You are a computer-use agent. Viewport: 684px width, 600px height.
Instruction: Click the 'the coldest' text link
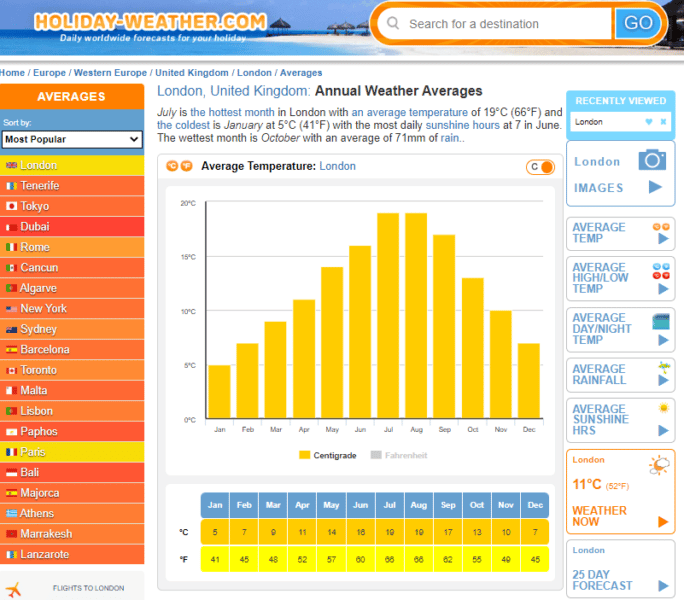coord(183,125)
